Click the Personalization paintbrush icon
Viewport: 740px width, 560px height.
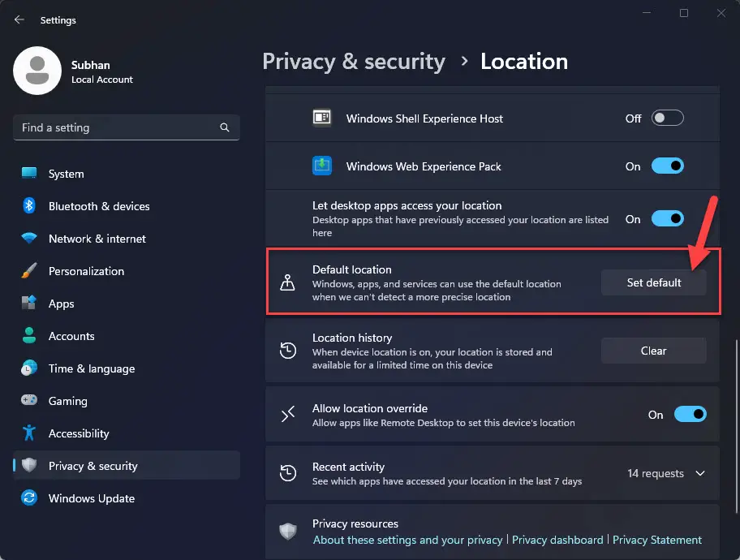(x=29, y=270)
